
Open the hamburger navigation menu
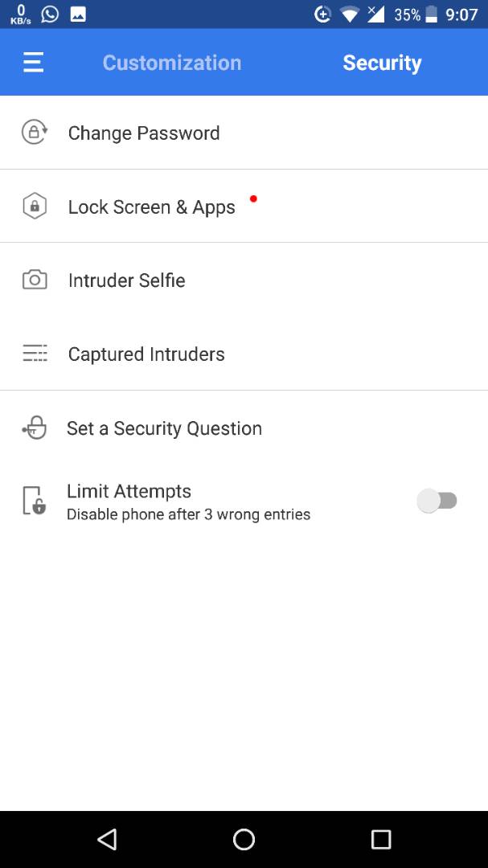tap(33, 63)
